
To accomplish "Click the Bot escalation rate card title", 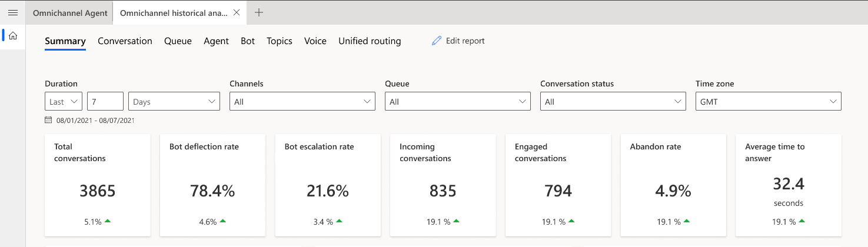I will [x=320, y=146].
